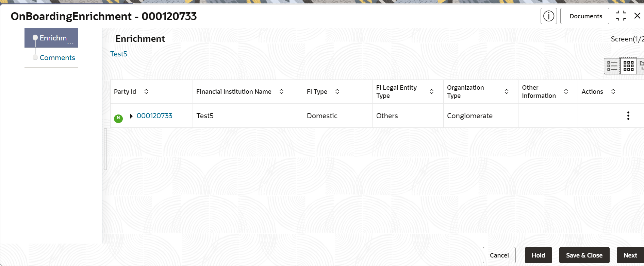Sort by Party Id column
644x266 pixels.
[x=146, y=91]
